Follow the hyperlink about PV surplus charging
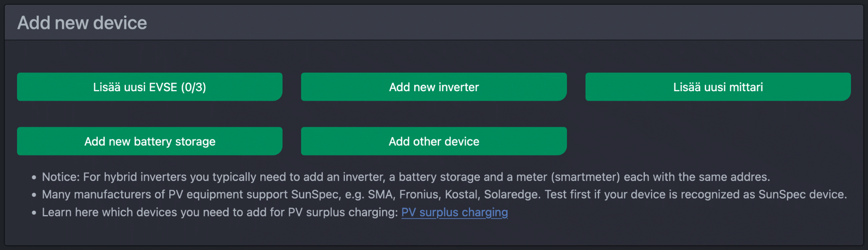The height and width of the screenshot is (250, 868). coord(454,213)
